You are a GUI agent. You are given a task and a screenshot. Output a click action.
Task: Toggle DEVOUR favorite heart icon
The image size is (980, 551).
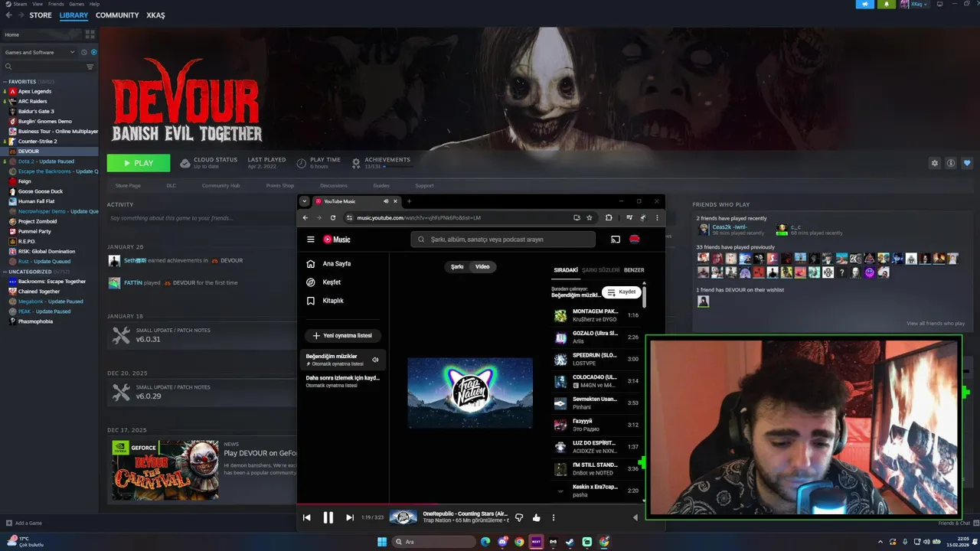pos(967,163)
